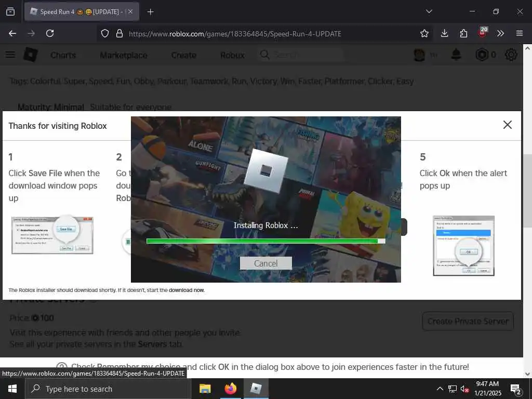This screenshot has width=532, height=399.
Task: Open the Roblox avatar profile icon
Action: 419,55
